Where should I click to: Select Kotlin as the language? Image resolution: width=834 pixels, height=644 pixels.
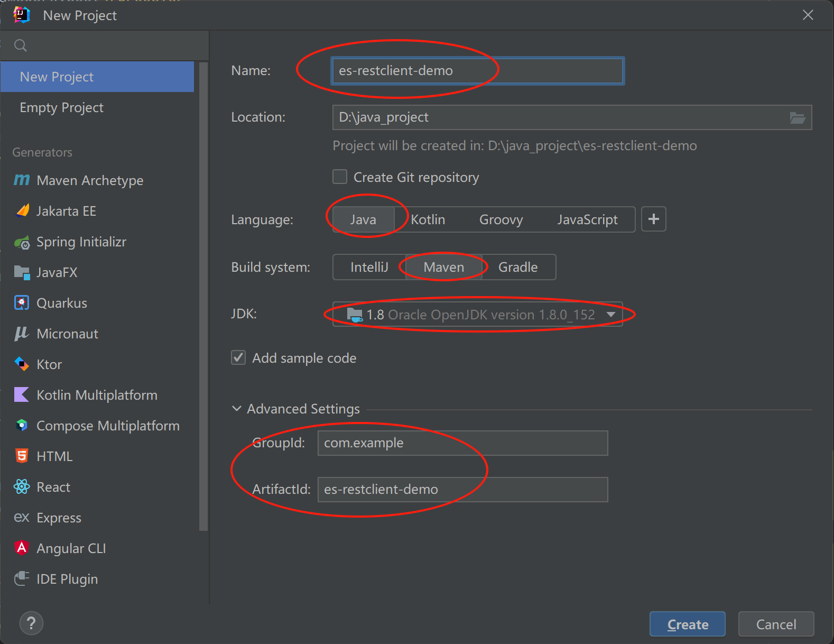pos(428,219)
